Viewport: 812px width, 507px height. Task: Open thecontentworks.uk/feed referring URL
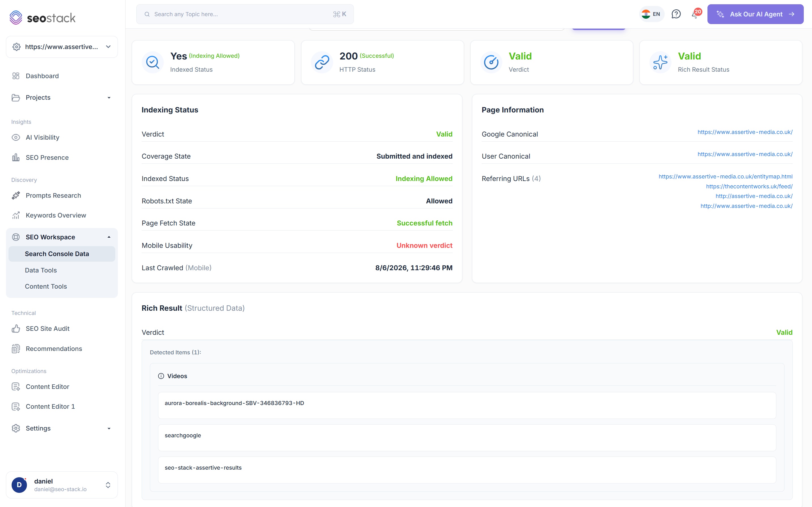coord(749,186)
